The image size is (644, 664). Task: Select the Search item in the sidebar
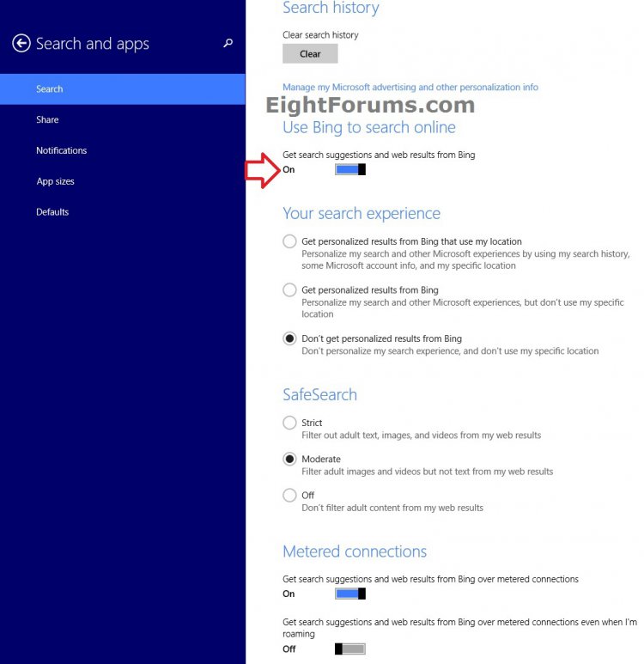(x=50, y=89)
